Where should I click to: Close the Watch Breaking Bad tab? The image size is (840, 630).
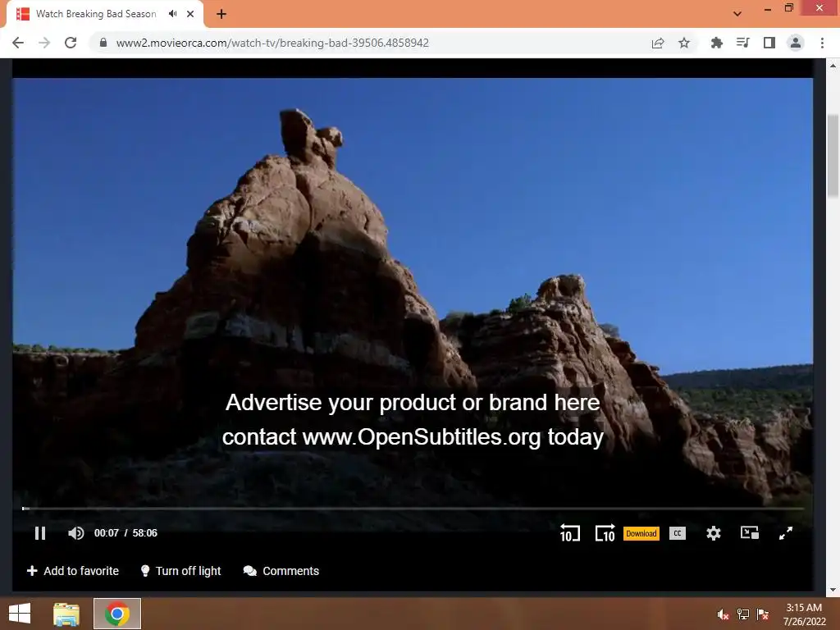190,14
